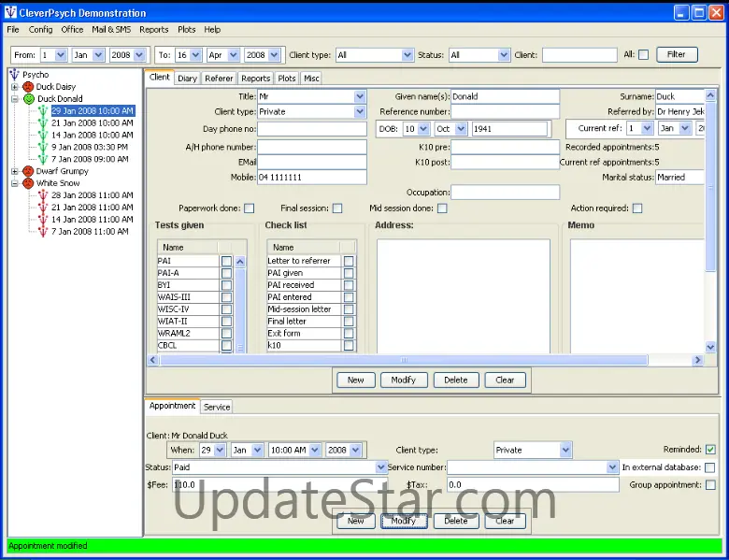The height and width of the screenshot is (560, 729).
Task: Tick the Paperwork done checkbox
Action: 249,208
